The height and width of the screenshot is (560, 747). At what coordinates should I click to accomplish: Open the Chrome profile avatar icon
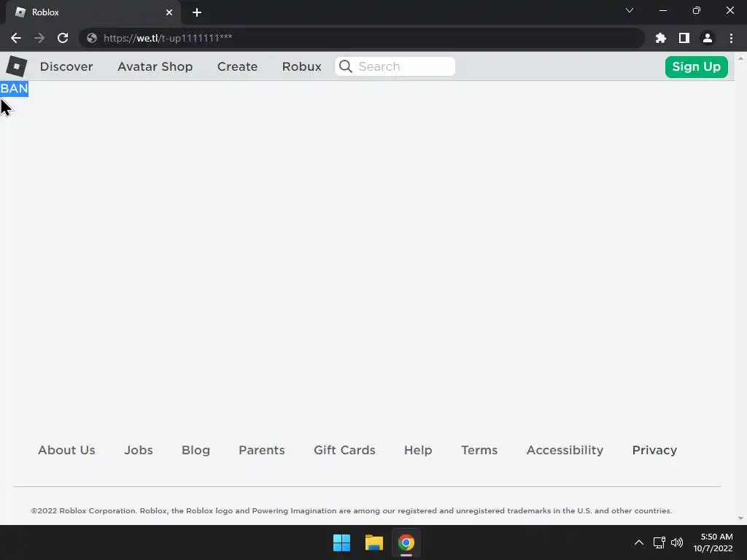point(708,38)
